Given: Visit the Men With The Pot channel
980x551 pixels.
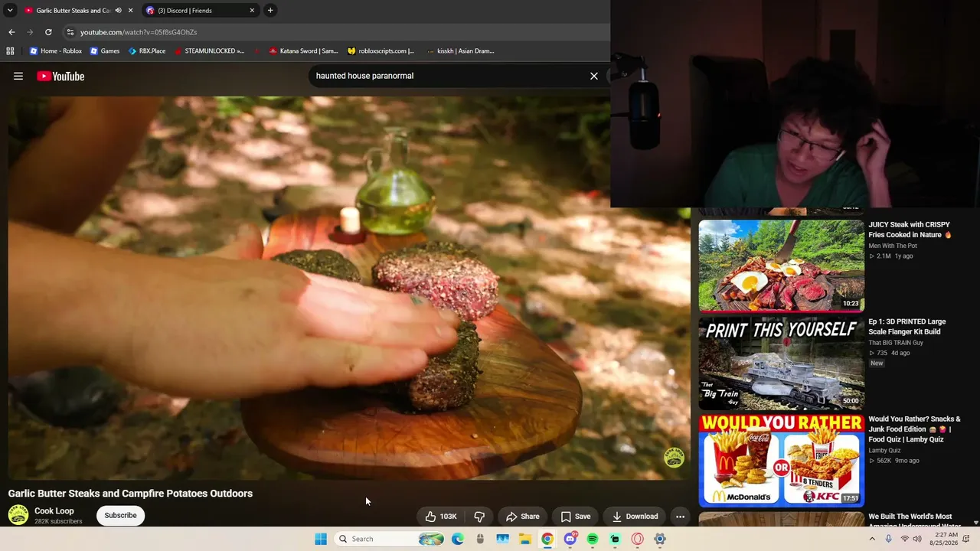Looking at the screenshot, I should [893, 246].
